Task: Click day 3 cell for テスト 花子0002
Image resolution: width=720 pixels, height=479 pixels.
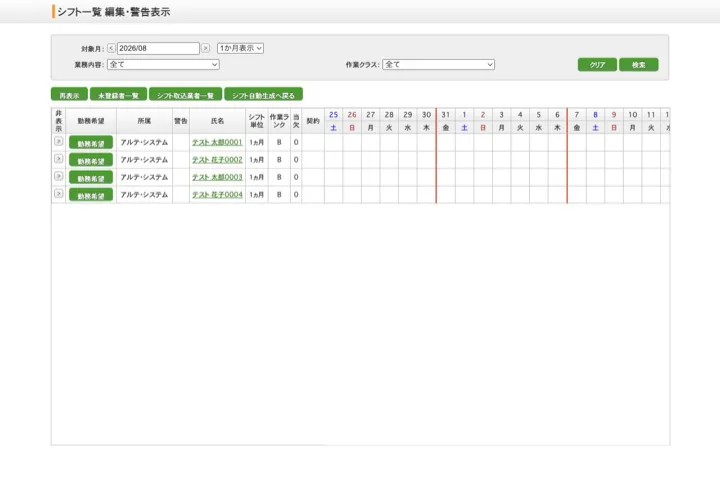Action: click(501, 160)
